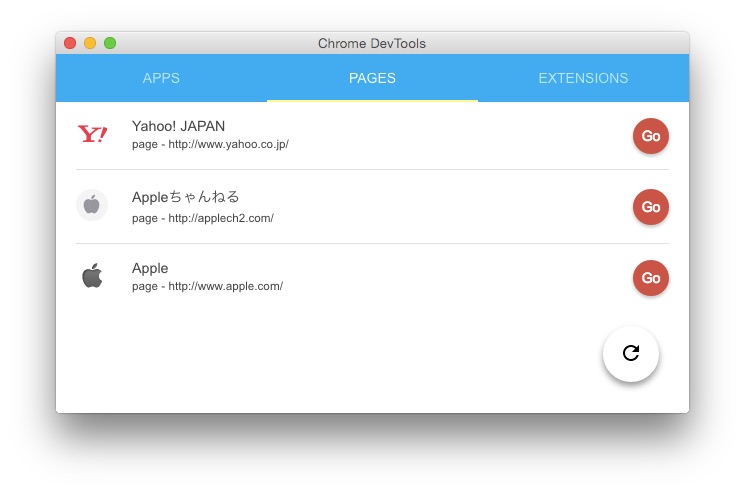The height and width of the screenshot is (493, 745).
Task: Click Go for Yahoo! JAPAN
Action: pos(650,136)
